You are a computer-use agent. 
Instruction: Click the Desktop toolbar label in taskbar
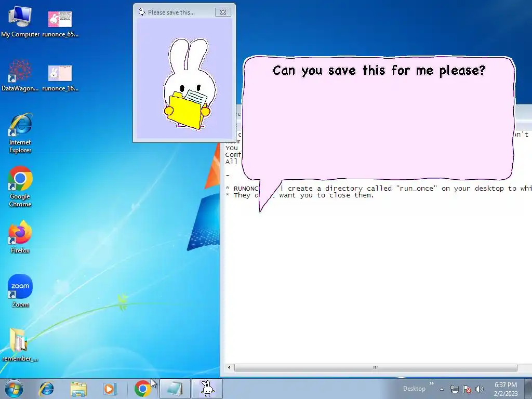pos(414,389)
